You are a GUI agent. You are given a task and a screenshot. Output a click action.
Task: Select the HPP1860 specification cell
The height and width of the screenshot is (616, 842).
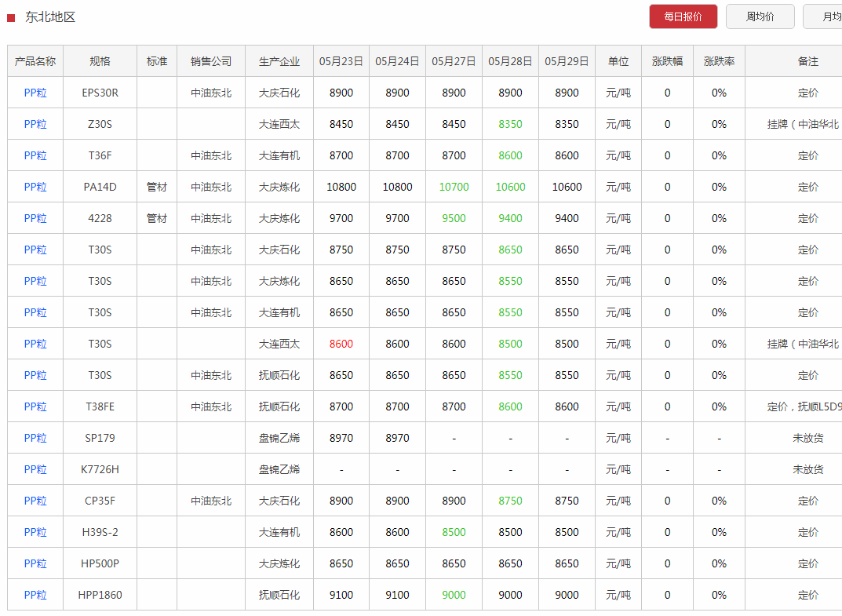point(100,595)
